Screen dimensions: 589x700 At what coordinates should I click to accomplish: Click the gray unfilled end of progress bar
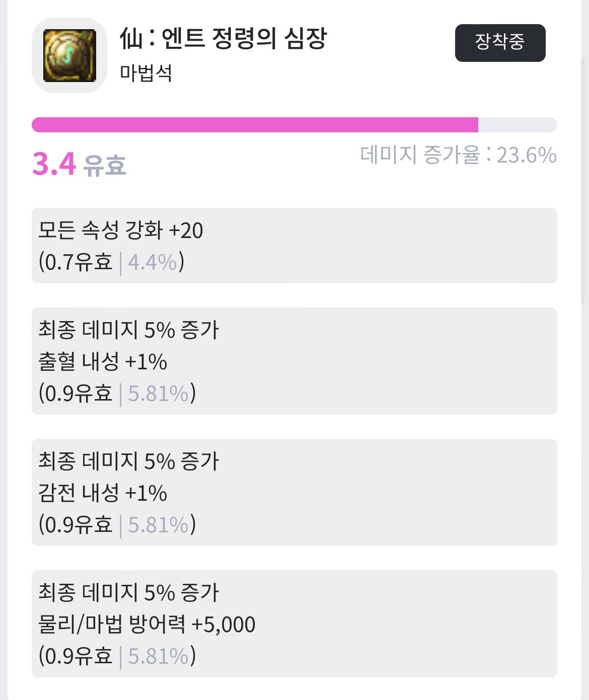517,125
